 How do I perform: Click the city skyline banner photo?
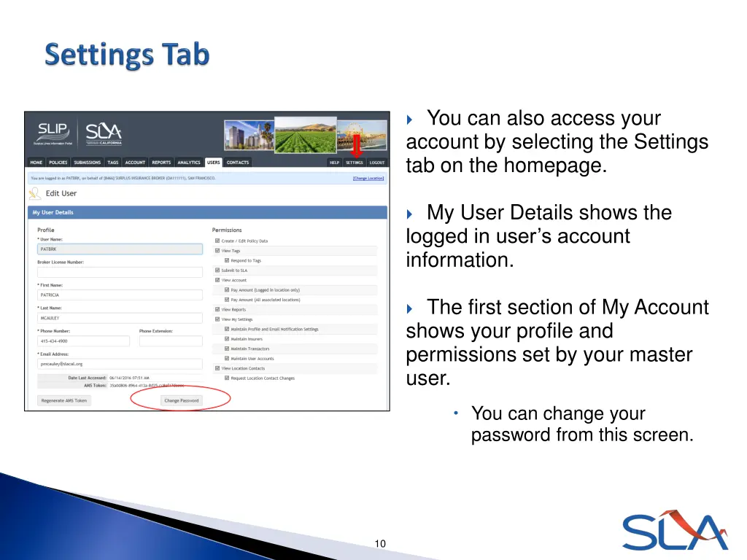tap(249, 135)
